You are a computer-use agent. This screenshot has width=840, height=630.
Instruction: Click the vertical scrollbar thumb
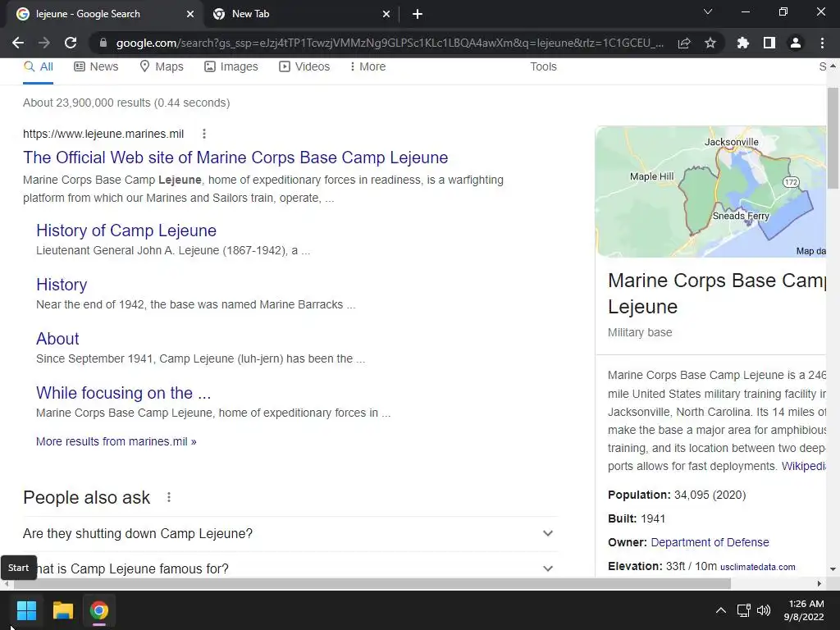tap(833, 138)
